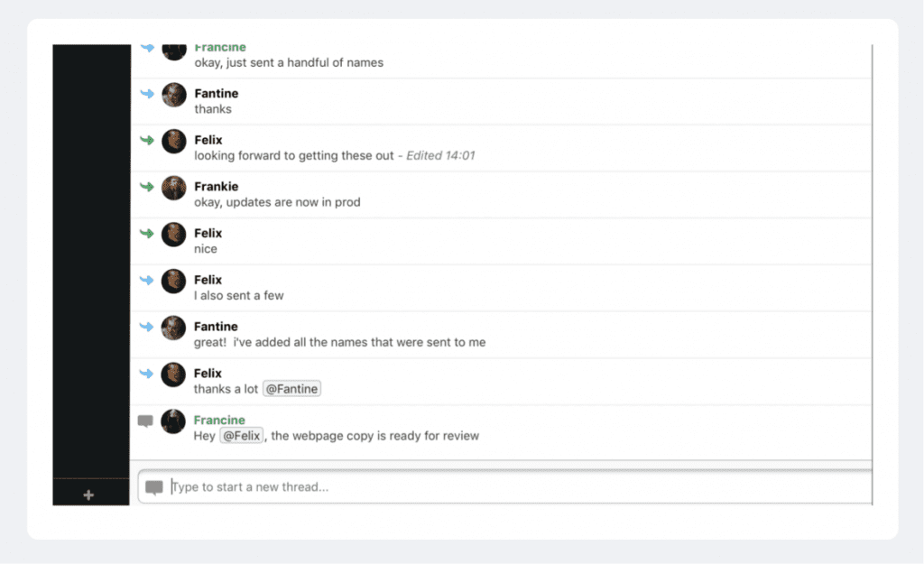Click the plus icon in the dark sidebar
The image size is (924, 564).
point(88,495)
